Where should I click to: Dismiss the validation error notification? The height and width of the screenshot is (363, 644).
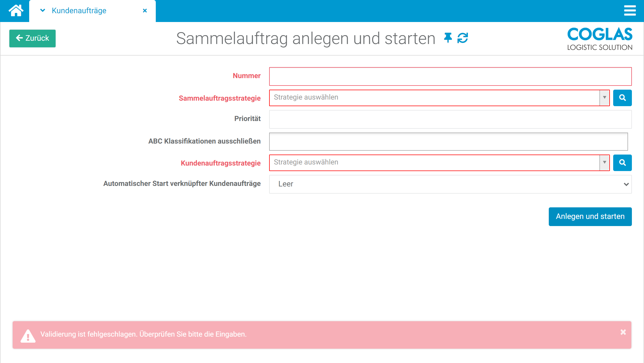[623, 332]
